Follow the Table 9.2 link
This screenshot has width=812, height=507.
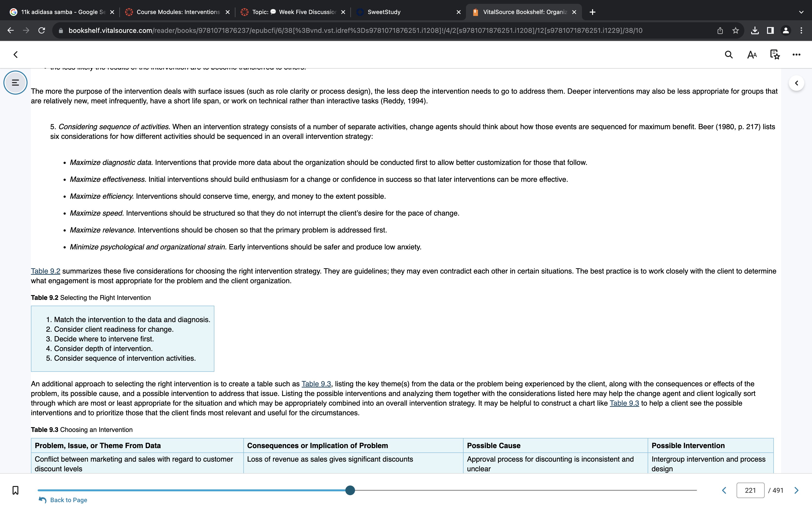pyautogui.click(x=46, y=271)
